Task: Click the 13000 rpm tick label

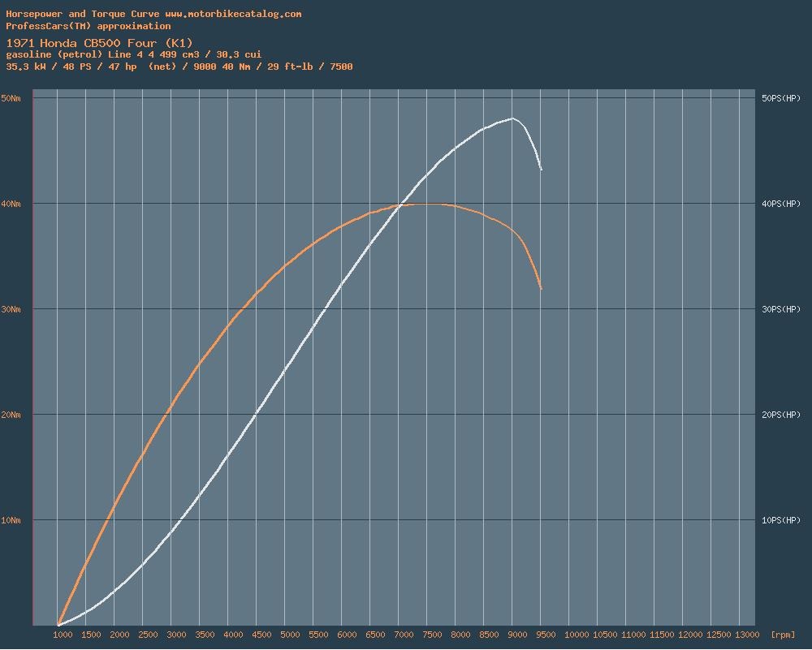Action: [747, 635]
